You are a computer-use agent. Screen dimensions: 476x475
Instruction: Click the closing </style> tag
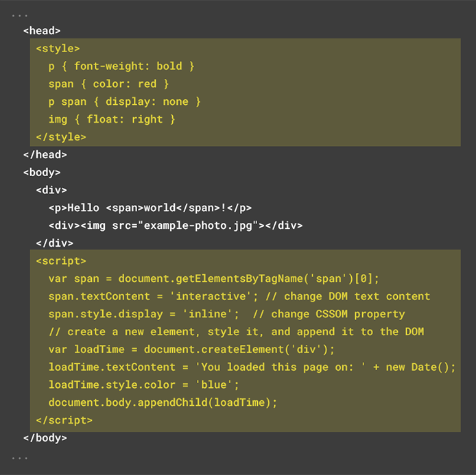coord(61,137)
